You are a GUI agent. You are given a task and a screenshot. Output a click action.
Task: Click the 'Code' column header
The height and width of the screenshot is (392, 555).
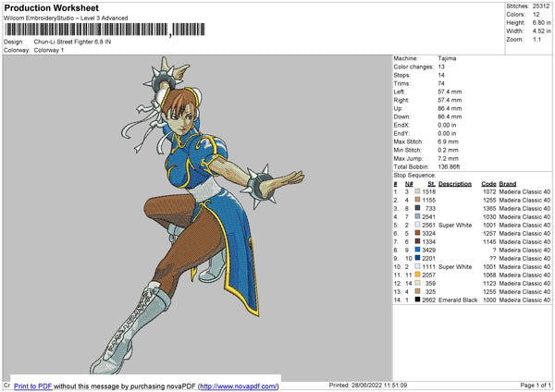(x=488, y=184)
